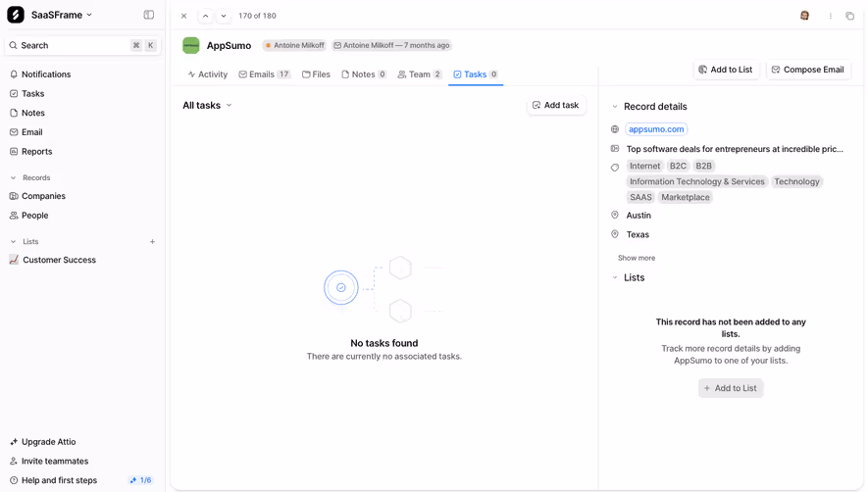Viewport: 868px width, 492px height.
Task: Switch to the Activity tab
Action: tap(208, 74)
